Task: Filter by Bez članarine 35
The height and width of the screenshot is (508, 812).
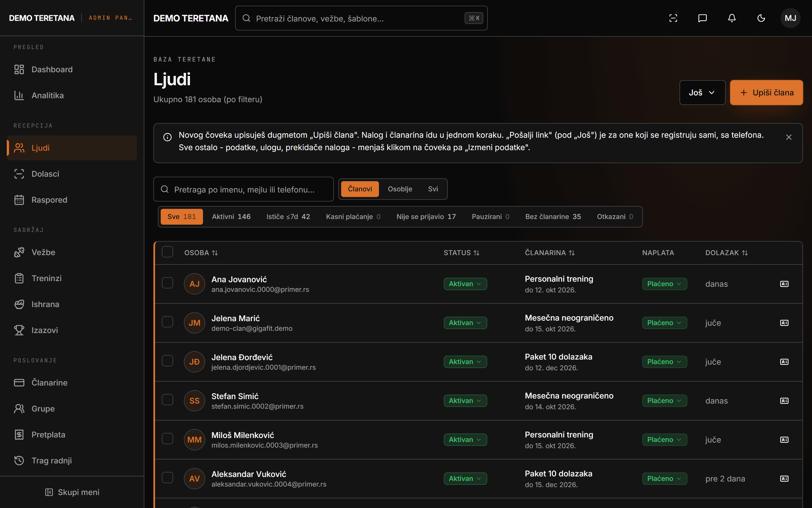Action: pos(553,217)
